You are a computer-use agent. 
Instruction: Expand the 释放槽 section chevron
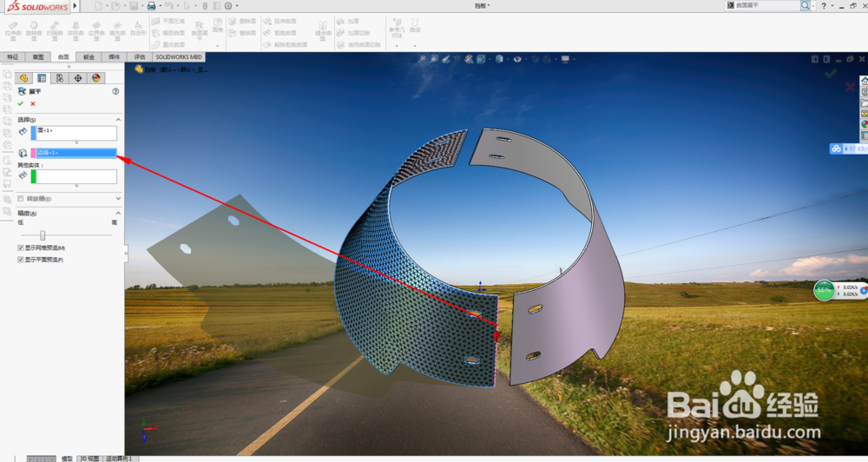pyautogui.click(x=118, y=198)
